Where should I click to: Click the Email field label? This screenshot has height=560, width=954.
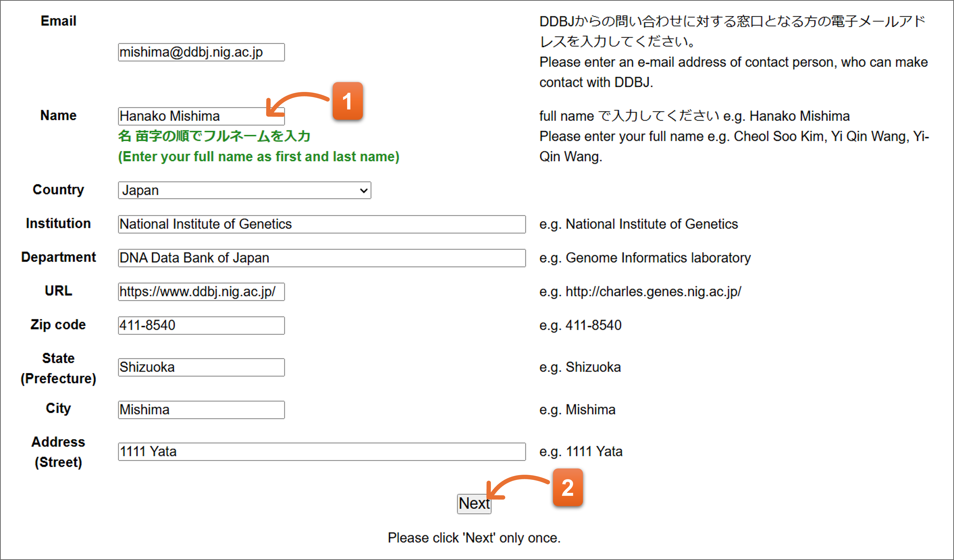click(x=58, y=21)
